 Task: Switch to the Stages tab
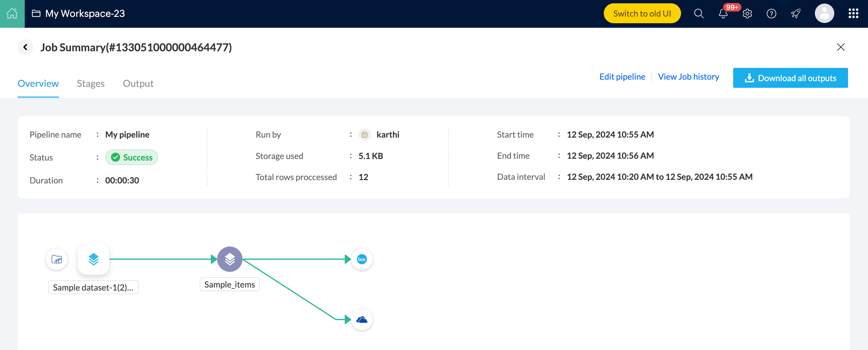pos(90,83)
